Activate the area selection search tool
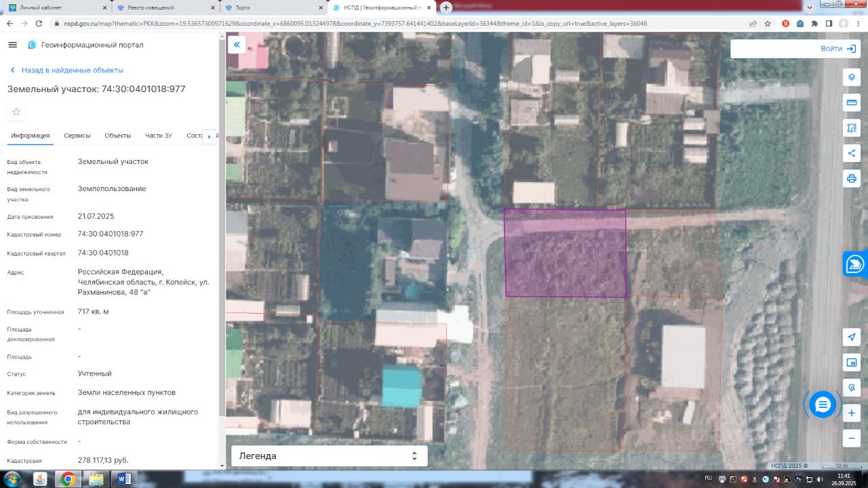This screenshot has width=868, height=488. (852, 127)
